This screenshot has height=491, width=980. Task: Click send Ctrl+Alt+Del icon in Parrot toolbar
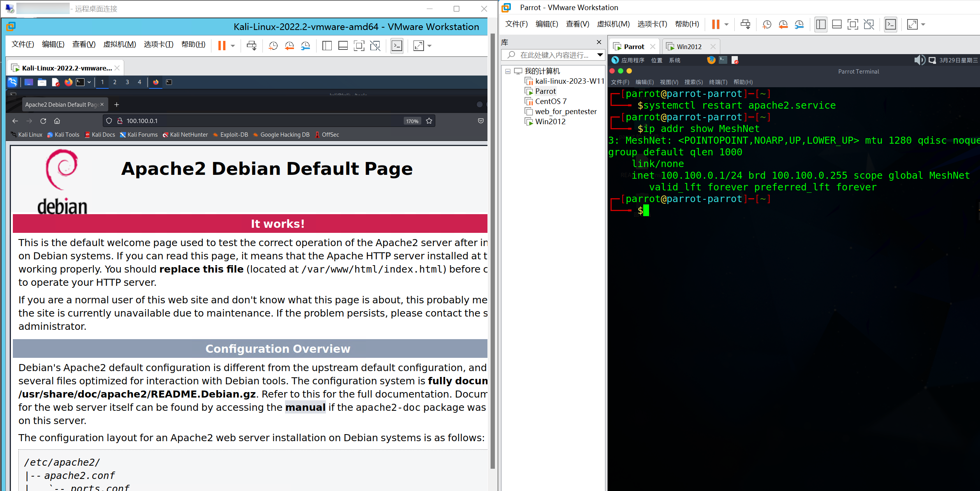pos(745,25)
